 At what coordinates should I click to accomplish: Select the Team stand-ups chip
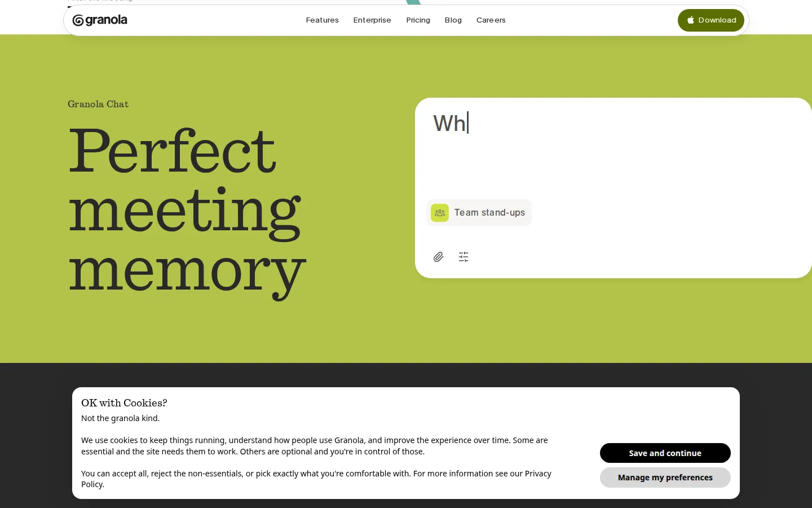pyautogui.click(x=479, y=213)
